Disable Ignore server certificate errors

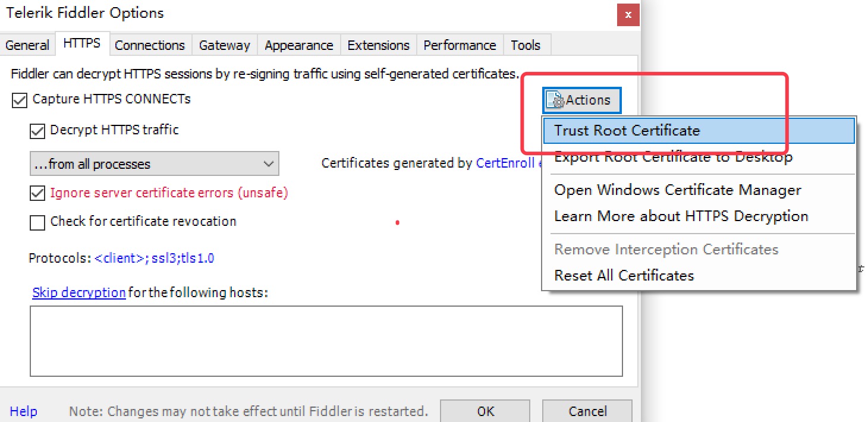37,193
